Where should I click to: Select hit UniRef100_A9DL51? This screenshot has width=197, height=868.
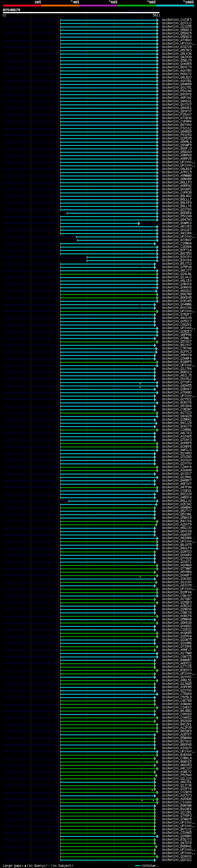(176, 680)
